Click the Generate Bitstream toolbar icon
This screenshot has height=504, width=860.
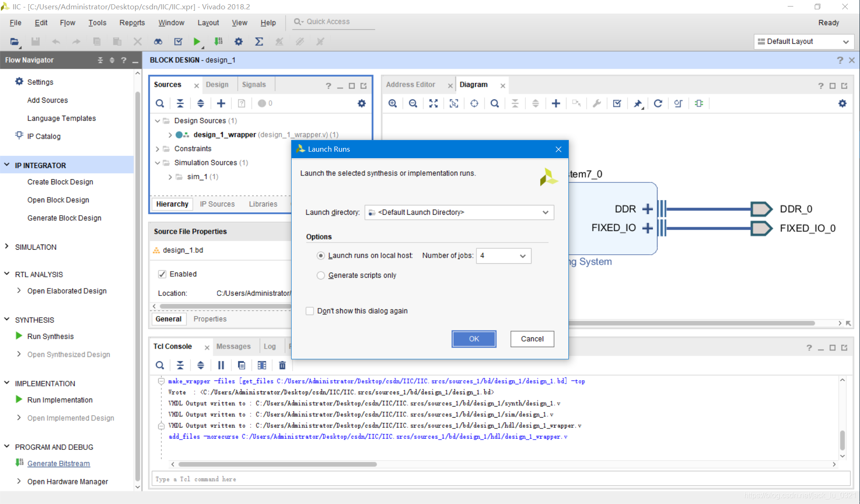[218, 42]
